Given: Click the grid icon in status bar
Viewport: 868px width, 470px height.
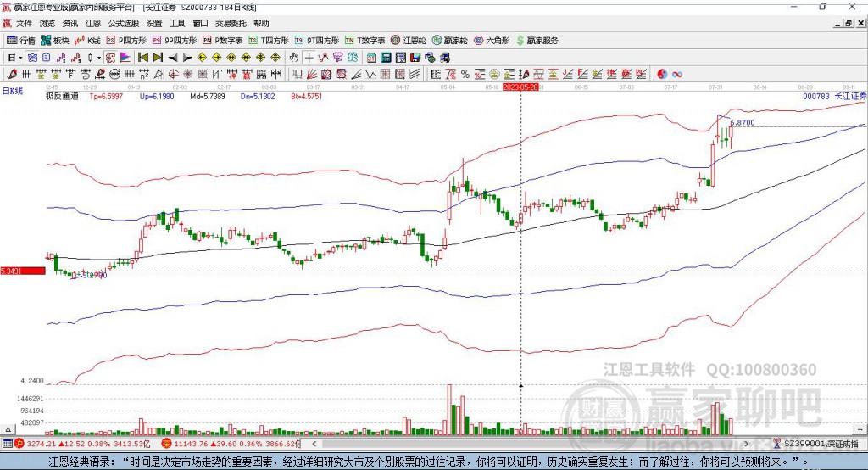Looking at the screenshot, I should point(7,444).
